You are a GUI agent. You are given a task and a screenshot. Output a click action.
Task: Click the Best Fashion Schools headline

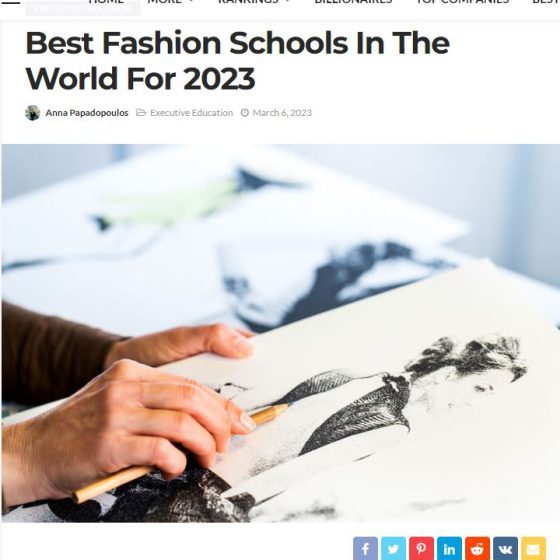tap(238, 61)
